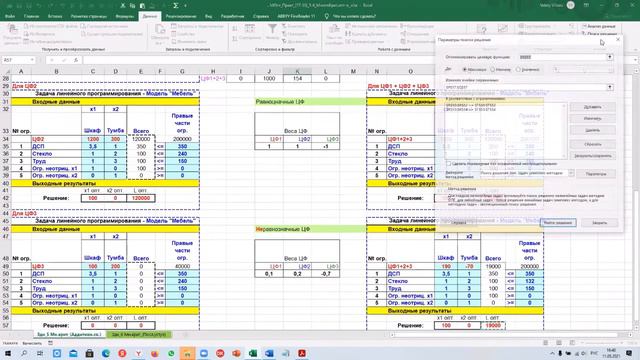Image resolution: width=640 pixels, height=360 pixels.
Task: Click the Cut scissors in the Quick Access toolbar
Action: point(122,6)
